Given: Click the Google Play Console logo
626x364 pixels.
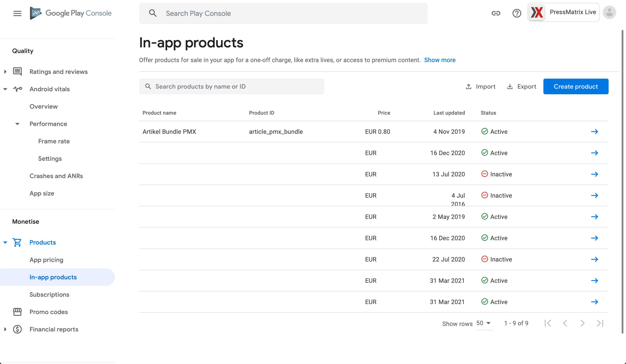Looking at the screenshot, I should click(x=71, y=13).
